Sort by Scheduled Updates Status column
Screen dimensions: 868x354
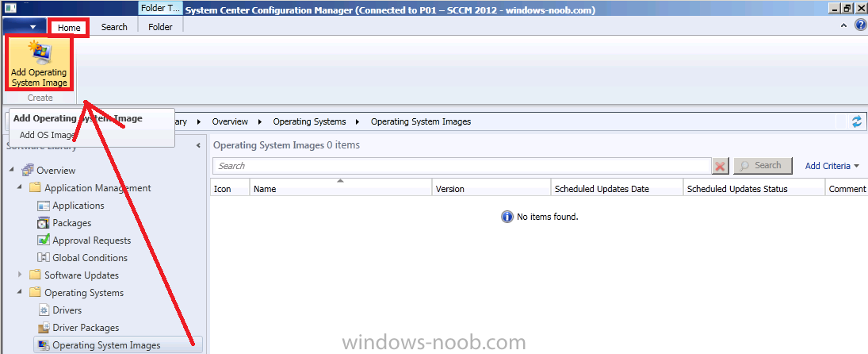click(753, 188)
